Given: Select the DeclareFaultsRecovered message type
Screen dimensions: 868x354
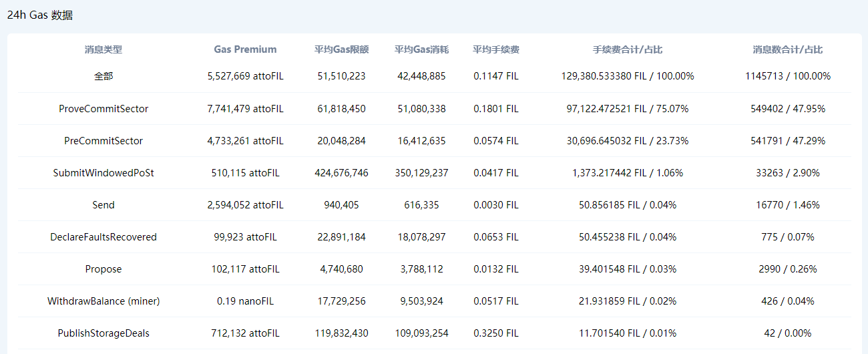Looking at the screenshot, I should pyautogui.click(x=103, y=236).
